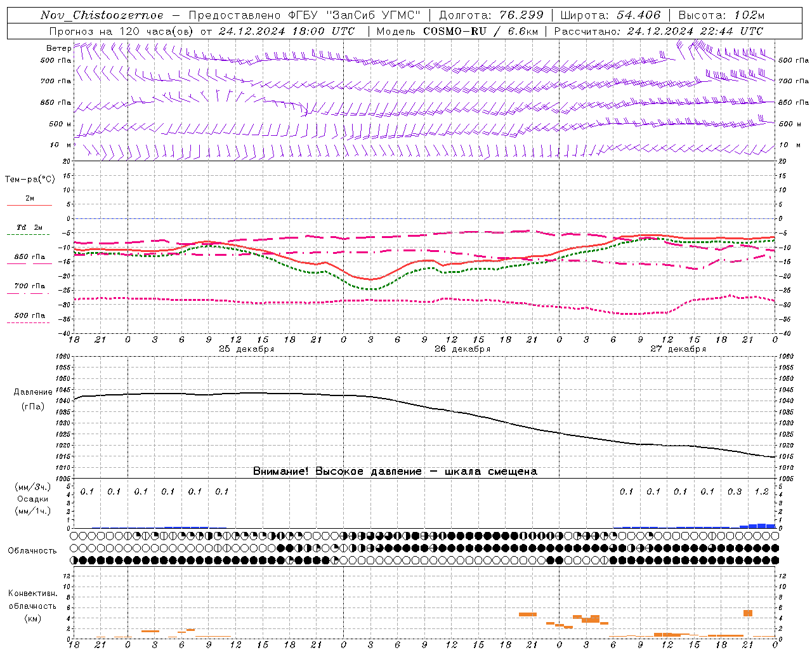Image resolution: width=812 pixels, height=650 pixels.
Task: Click the 25 декабря date label
Action: [247, 349]
